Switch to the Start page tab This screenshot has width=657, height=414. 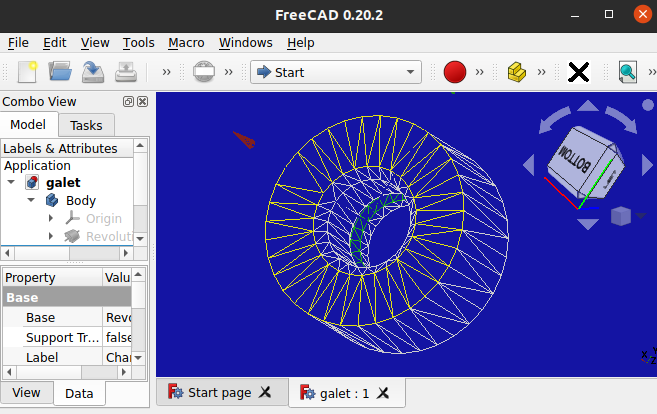coord(220,392)
